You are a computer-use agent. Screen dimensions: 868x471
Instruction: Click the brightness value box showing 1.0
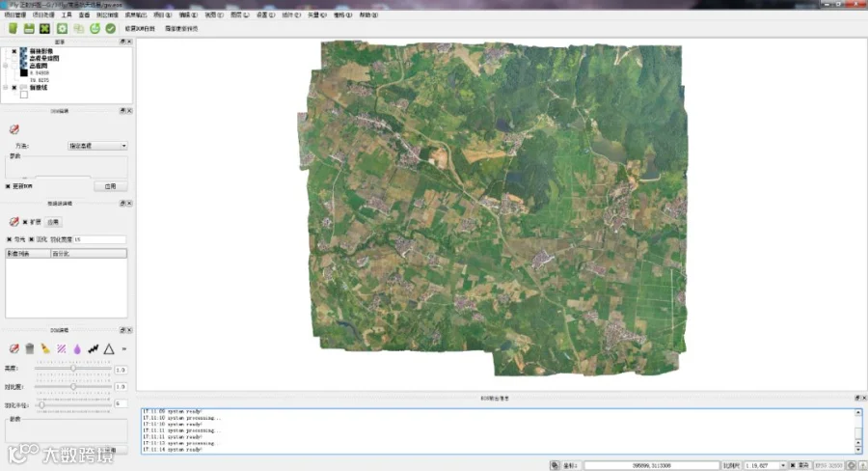121,370
